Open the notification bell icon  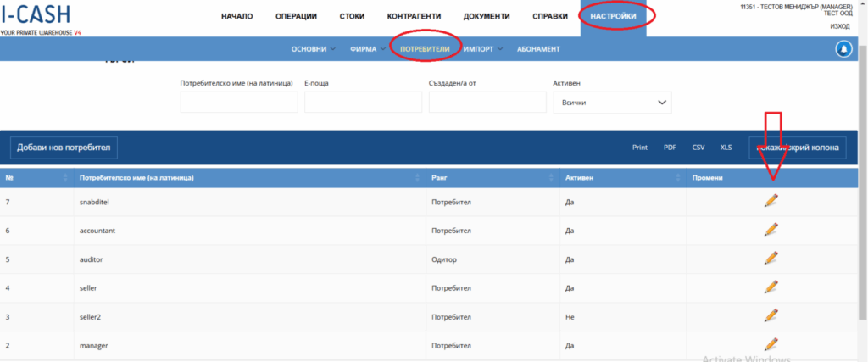[843, 49]
